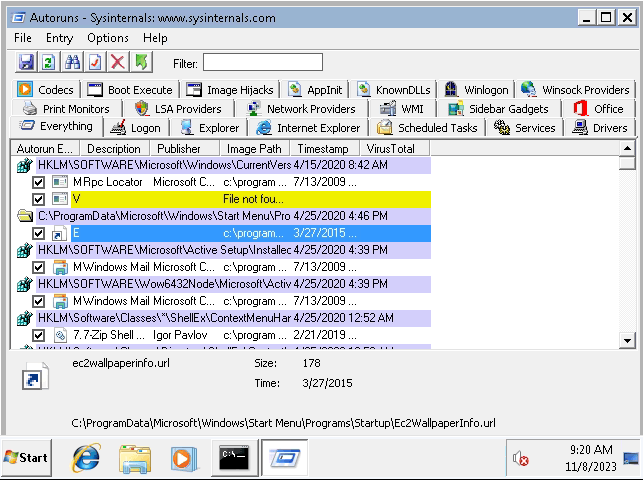Click the red X Delete toolbar icon
This screenshot has height=480, width=643.
coord(118,62)
